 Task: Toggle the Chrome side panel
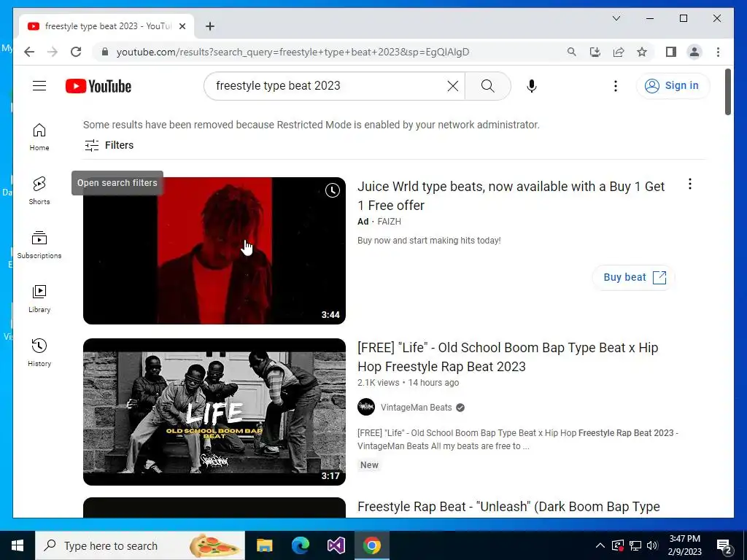tap(671, 52)
